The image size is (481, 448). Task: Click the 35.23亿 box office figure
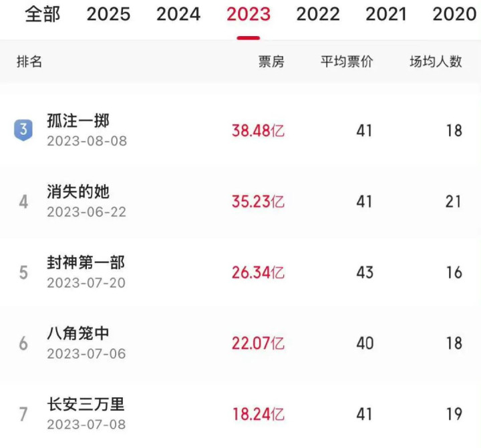[x=258, y=202]
